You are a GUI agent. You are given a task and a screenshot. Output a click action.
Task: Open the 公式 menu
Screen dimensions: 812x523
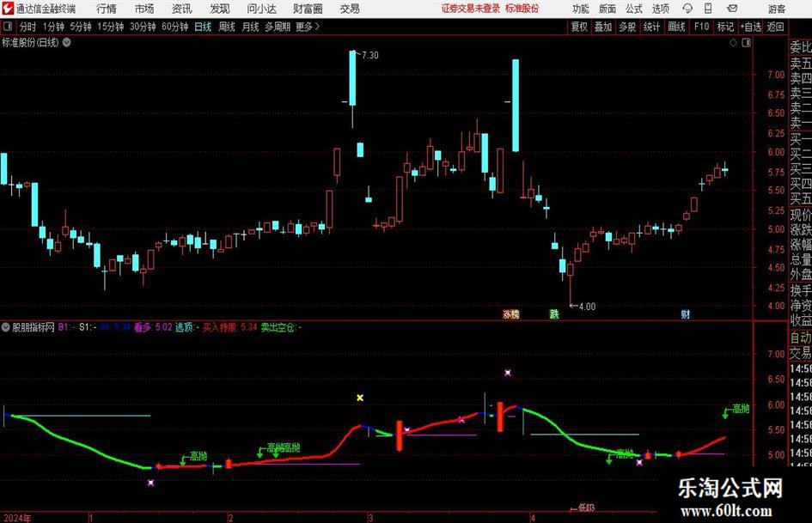click(x=634, y=9)
